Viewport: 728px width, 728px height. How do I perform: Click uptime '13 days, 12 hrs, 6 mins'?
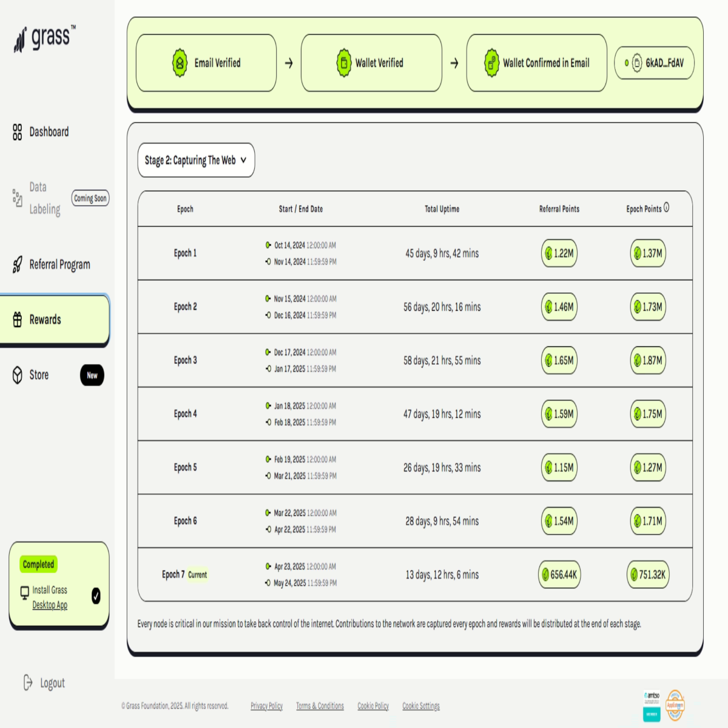click(x=442, y=575)
